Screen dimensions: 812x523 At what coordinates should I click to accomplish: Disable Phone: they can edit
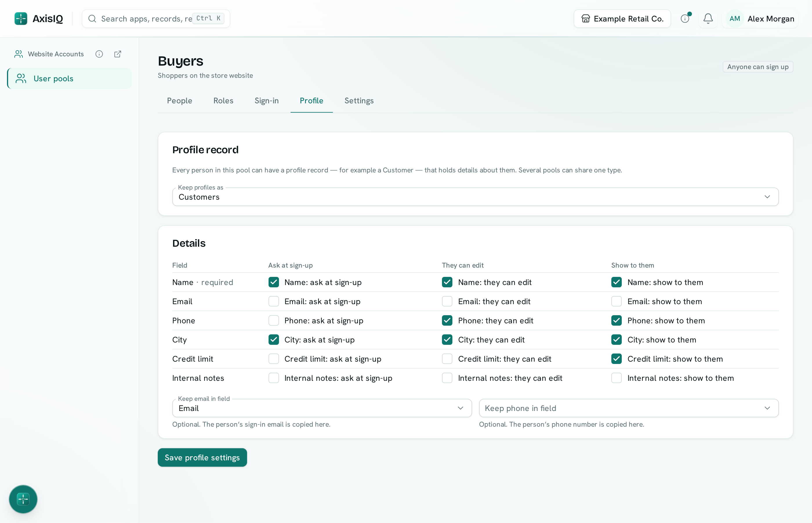447,321
